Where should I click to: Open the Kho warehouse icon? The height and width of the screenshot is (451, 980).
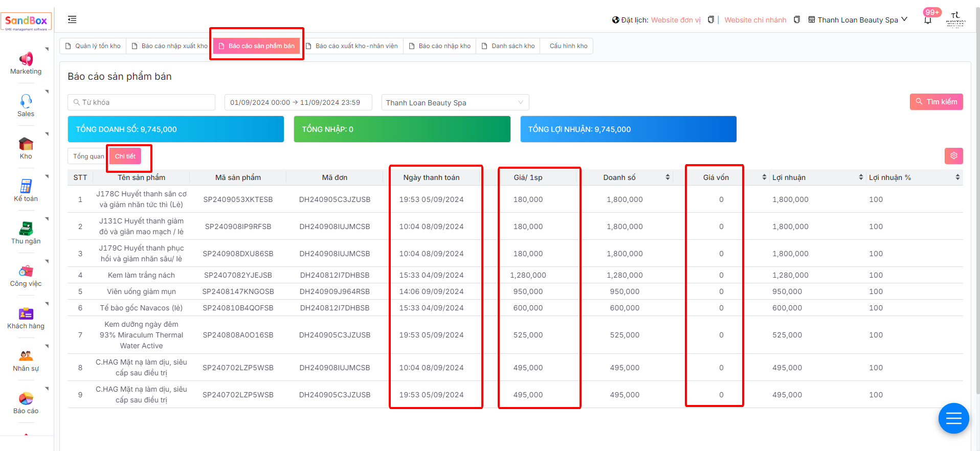[26, 144]
